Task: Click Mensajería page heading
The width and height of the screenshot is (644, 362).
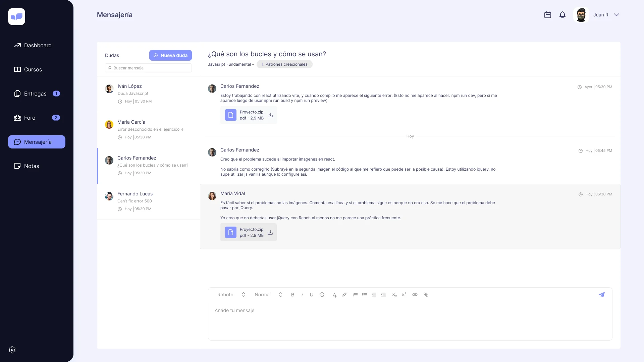Action: click(x=115, y=15)
